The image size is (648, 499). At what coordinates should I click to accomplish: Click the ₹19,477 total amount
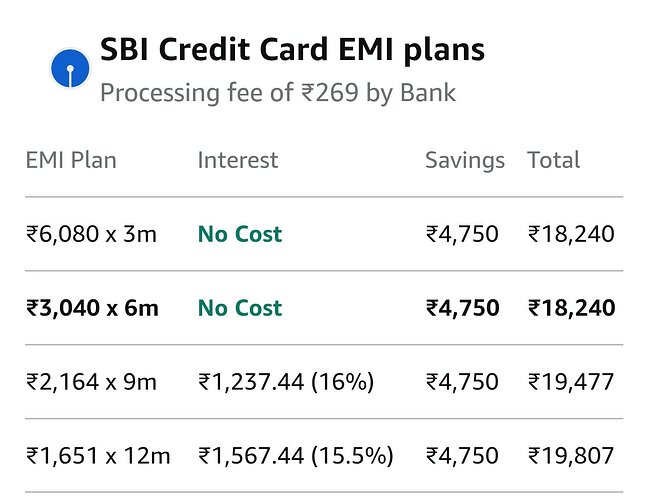pos(571,382)
